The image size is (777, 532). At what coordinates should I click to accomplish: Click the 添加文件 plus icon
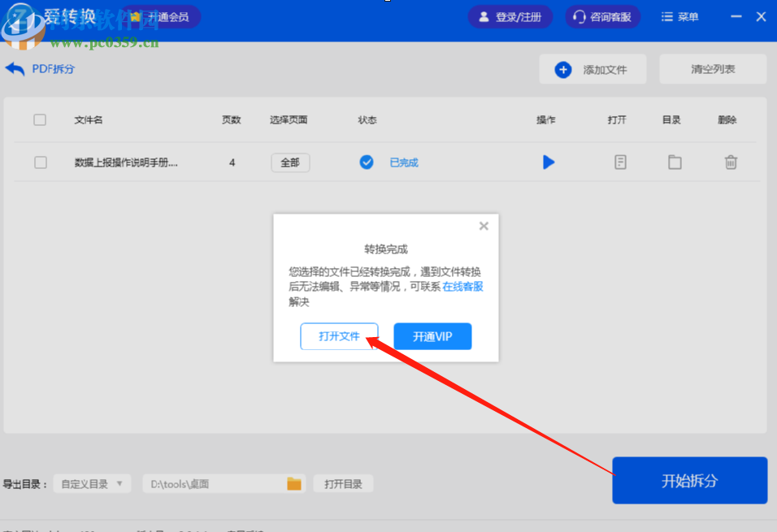[563, 69]
